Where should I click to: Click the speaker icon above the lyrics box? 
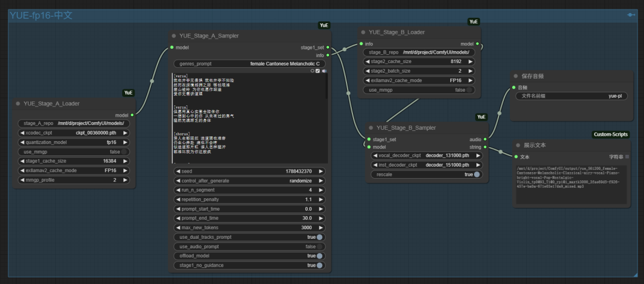(x=324, y=71)
